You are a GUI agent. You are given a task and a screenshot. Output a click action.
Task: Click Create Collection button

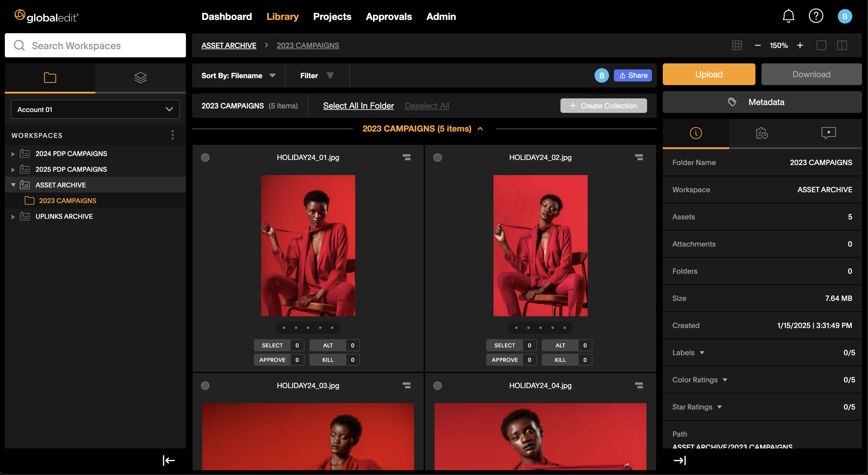604,106
